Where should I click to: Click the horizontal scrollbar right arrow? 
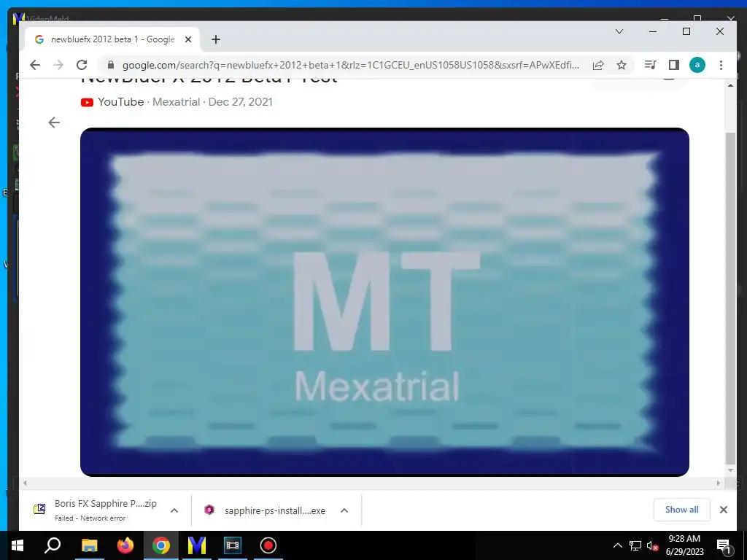[x=719, y=483]
